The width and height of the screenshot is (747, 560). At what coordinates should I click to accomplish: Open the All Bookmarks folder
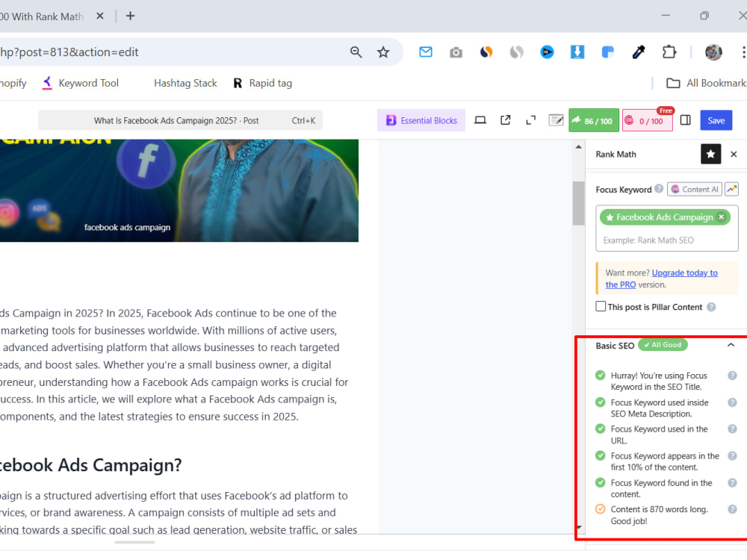706,84
